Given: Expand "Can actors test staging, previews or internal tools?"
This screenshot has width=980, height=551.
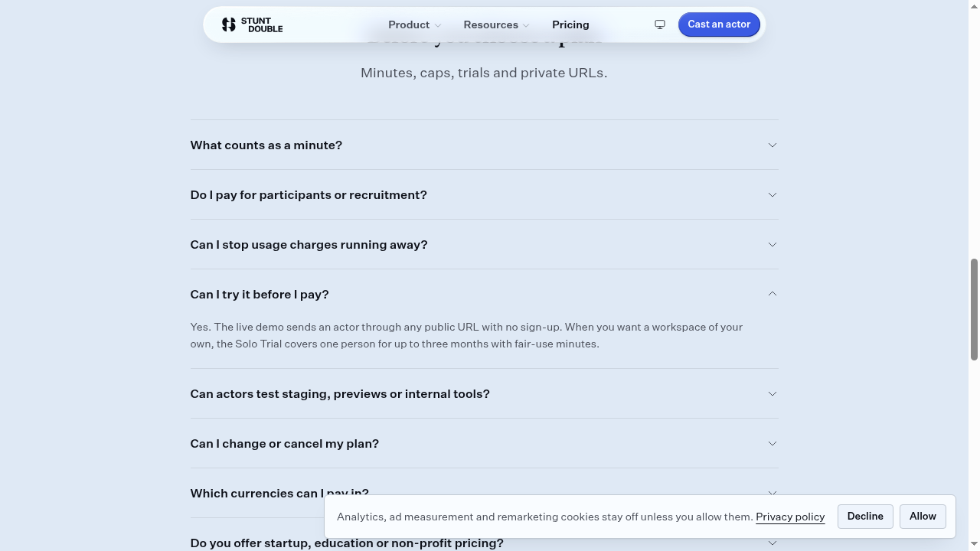Looking at the screenshot, I should [484, 394].
